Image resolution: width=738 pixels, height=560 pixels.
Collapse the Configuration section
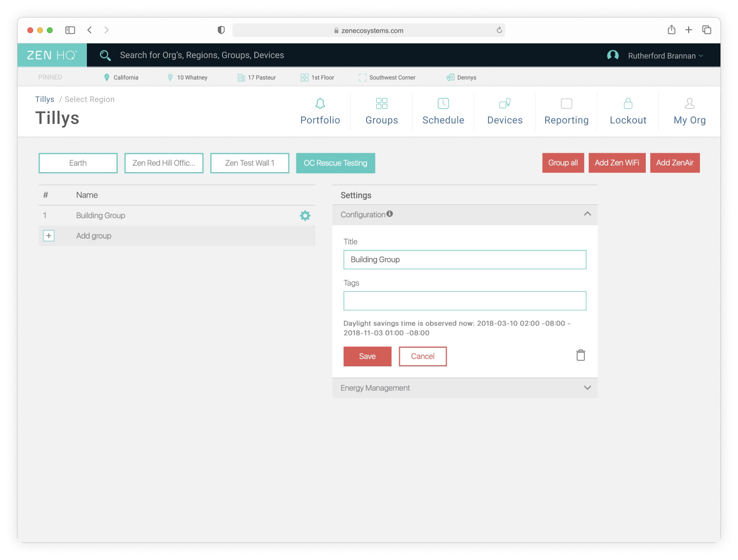point(587,214)
